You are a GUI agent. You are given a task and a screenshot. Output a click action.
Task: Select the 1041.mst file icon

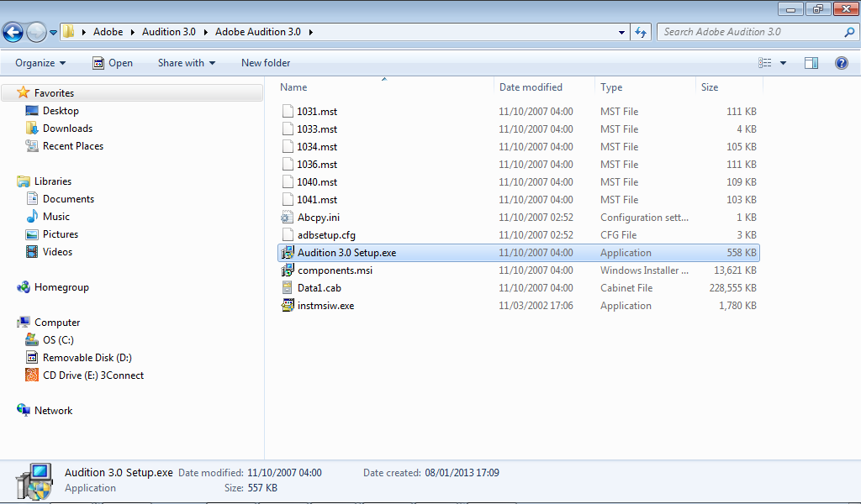click(288, 200)
